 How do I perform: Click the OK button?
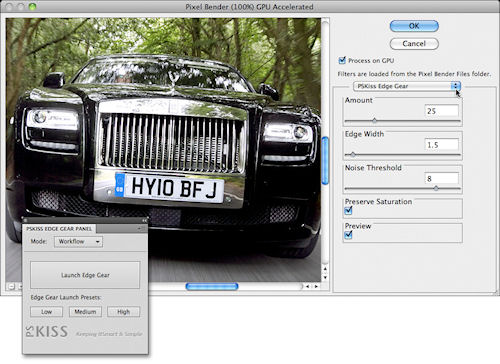(x=414, y=26)
